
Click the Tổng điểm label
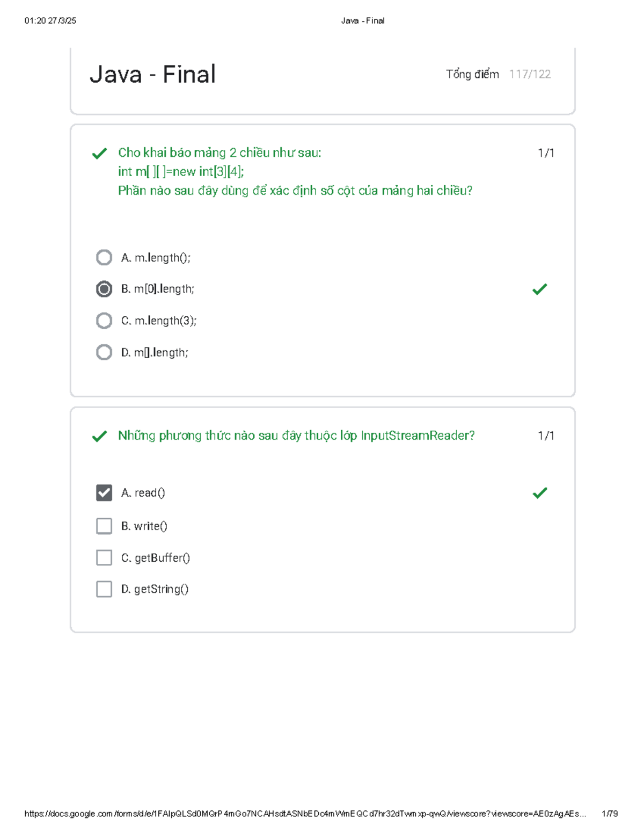(472, 74)
